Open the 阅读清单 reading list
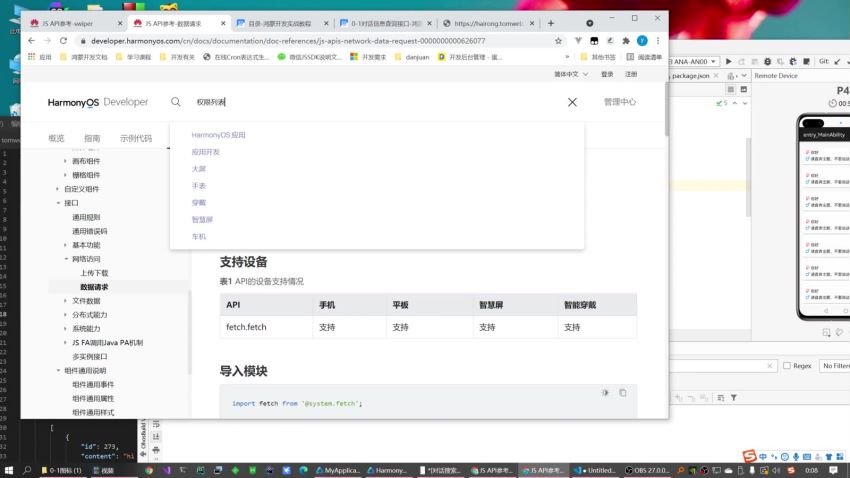The width and height of the screenshot is (850, 478). pos(644,57)
